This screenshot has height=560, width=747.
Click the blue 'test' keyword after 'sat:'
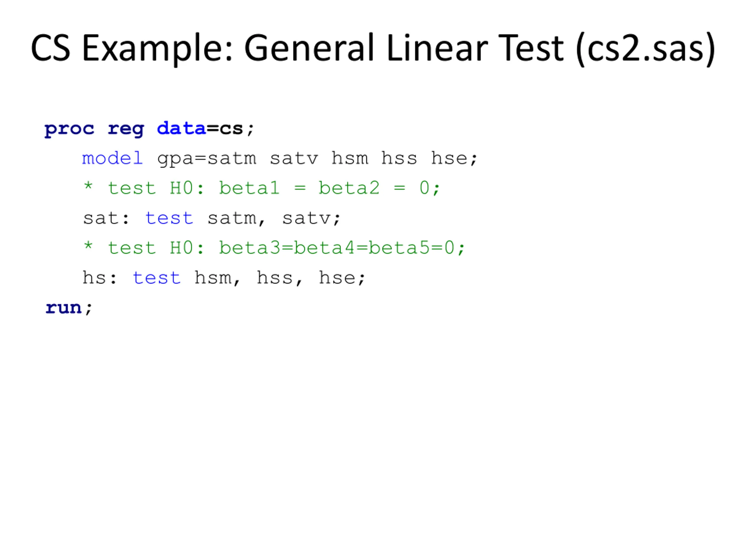click(169, 218)
